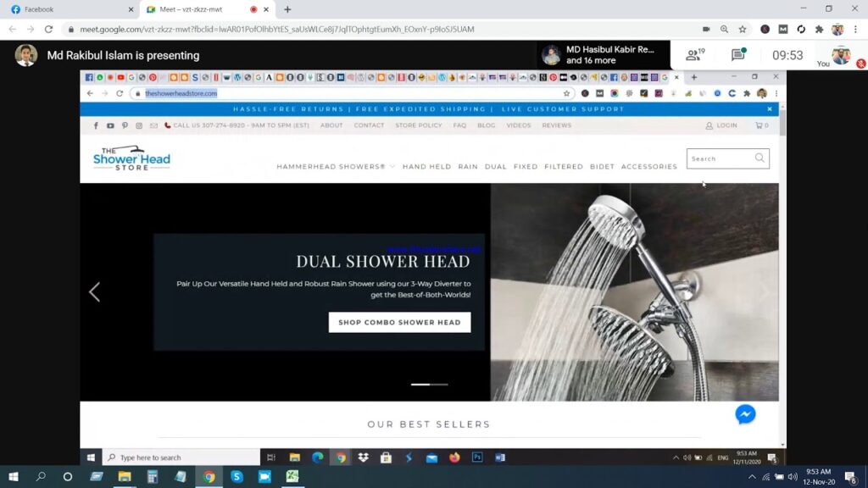Image resolution: width=868 pixels, height=488 pixels.
Task: Open the Filtered category
Action: [564, 167]
